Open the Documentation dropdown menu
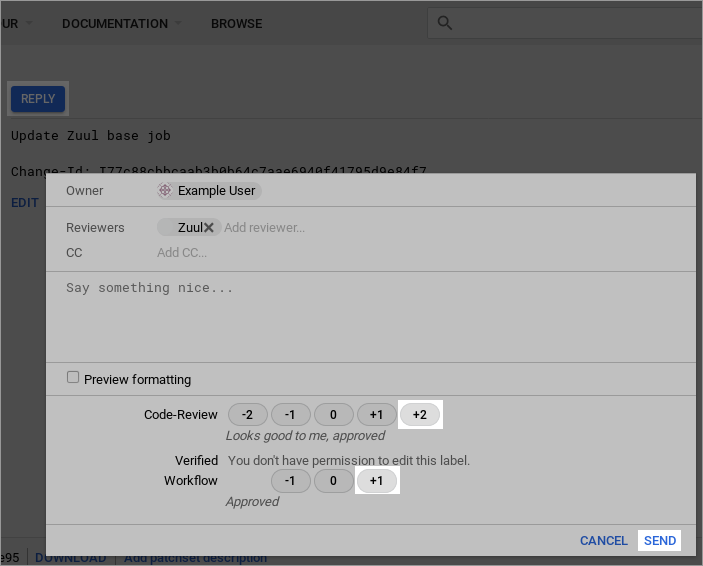Image resolution: width=703 pixels, height=566 pixels. 121,23
